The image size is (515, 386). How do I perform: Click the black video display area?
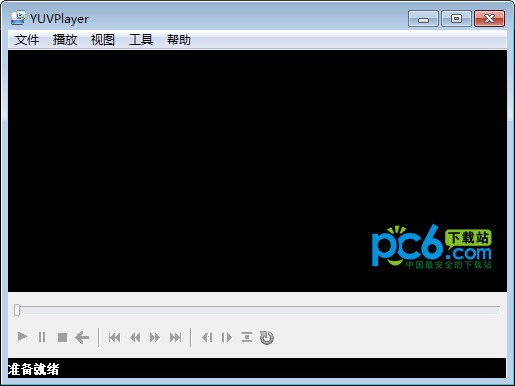click(257, 171)
